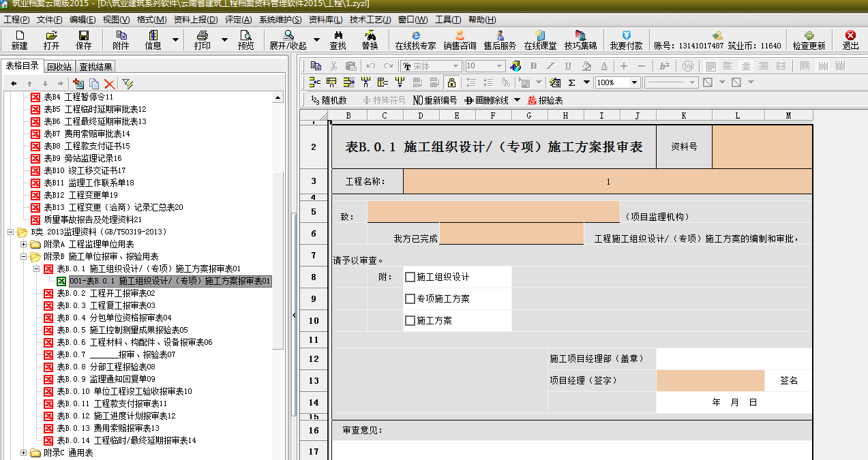Open the 附件 (Attachment) tool
This screenshot has height=460, width=868.
coord(121,40)
